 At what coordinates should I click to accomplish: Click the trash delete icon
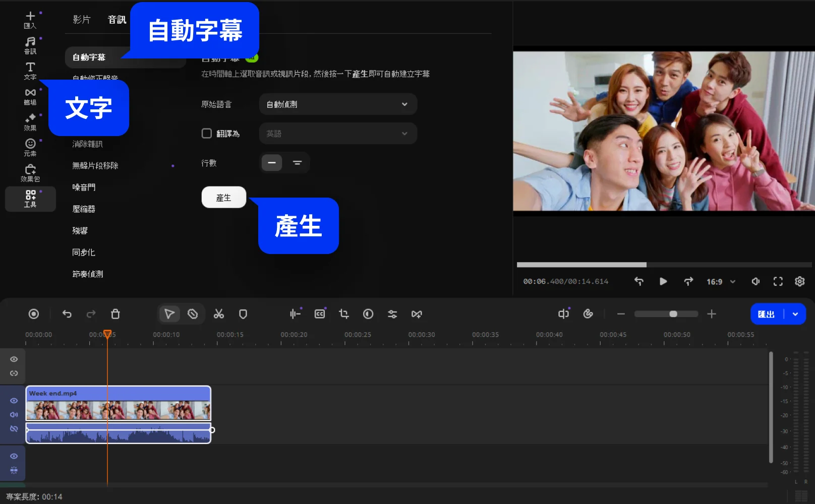[115, 314]
